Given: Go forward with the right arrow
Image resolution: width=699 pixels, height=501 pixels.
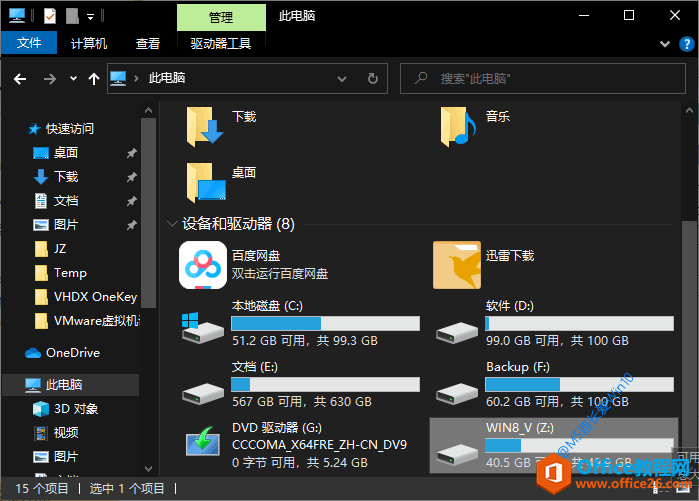Looking at the screenshot, I should pos(50,79).
